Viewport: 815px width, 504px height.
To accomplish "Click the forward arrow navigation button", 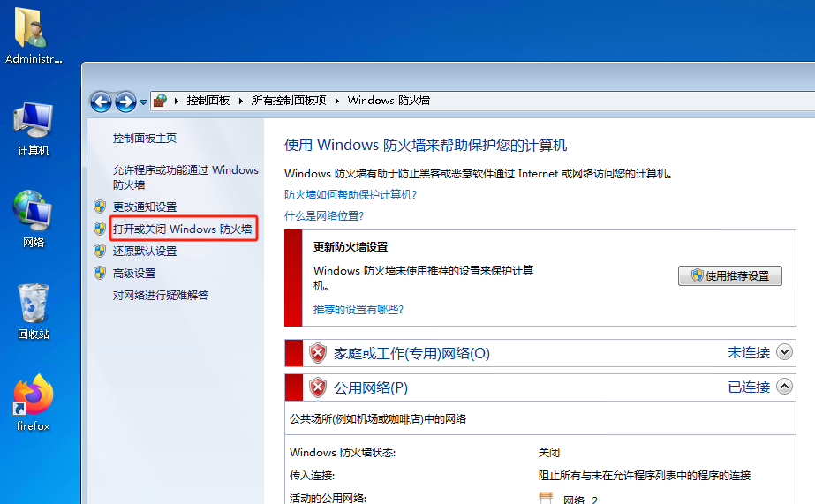I will [125, 102].
